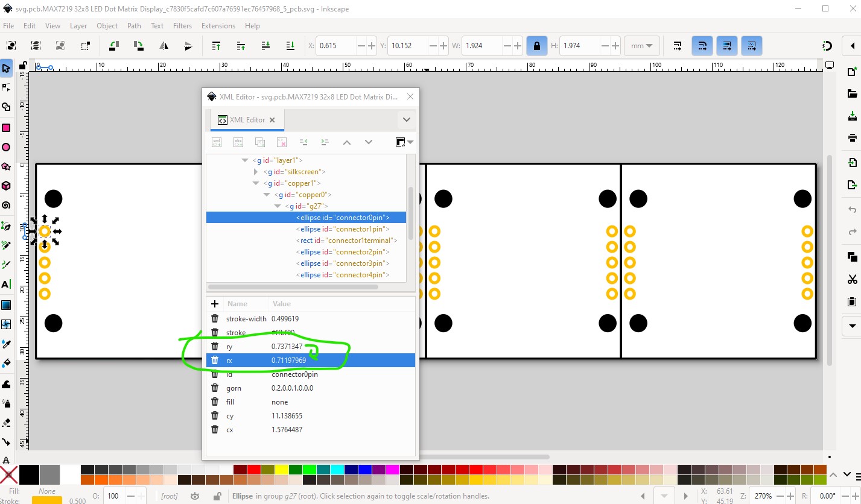Open the Extensions menu
The image size is (861, 504).
point(218,26)
